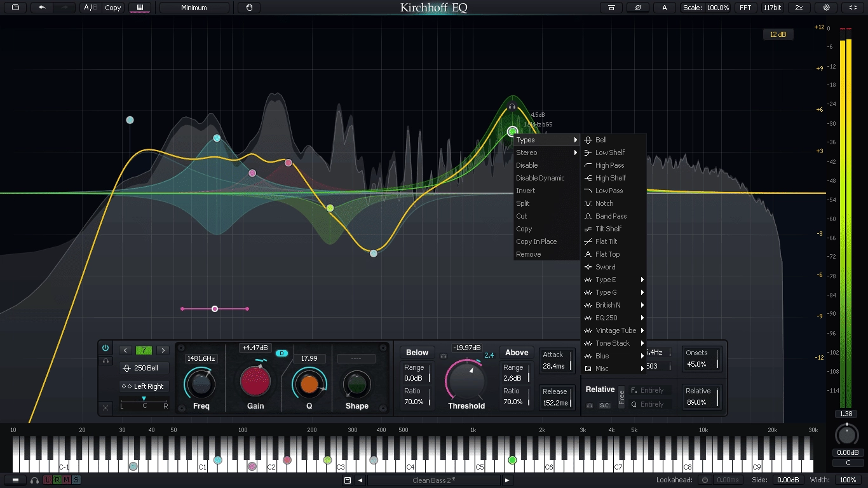The width and height of the screenshot is (868, 488).
Task: Expand the EQ 250 submenu
Action: tap(613, 318)
